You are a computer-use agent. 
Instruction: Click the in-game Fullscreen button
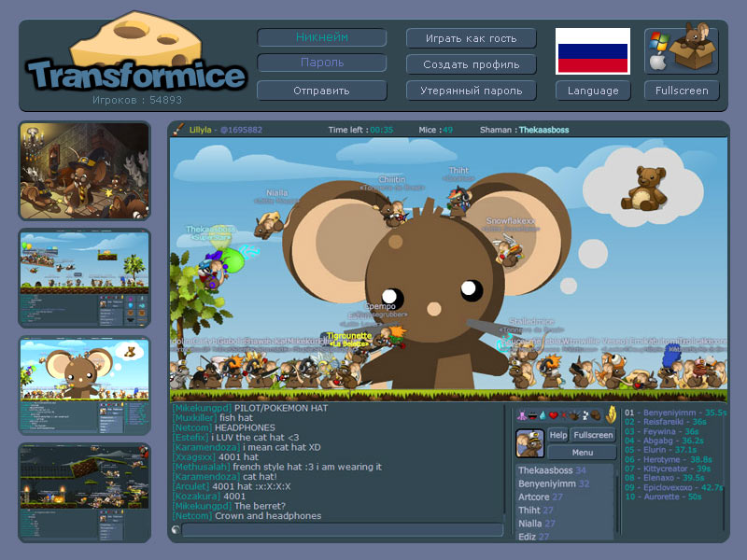[x=593, y=435]
